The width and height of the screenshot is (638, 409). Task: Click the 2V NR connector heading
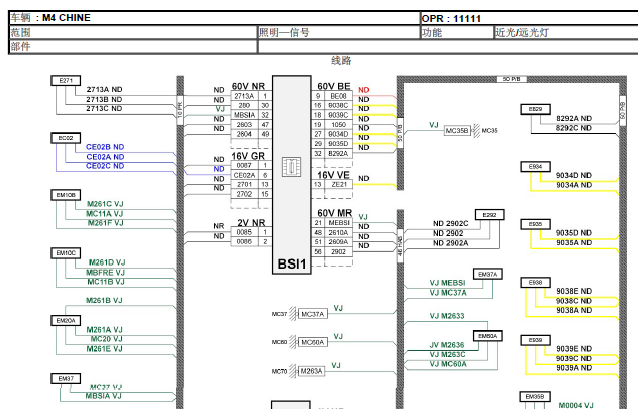tap(251, 223)
